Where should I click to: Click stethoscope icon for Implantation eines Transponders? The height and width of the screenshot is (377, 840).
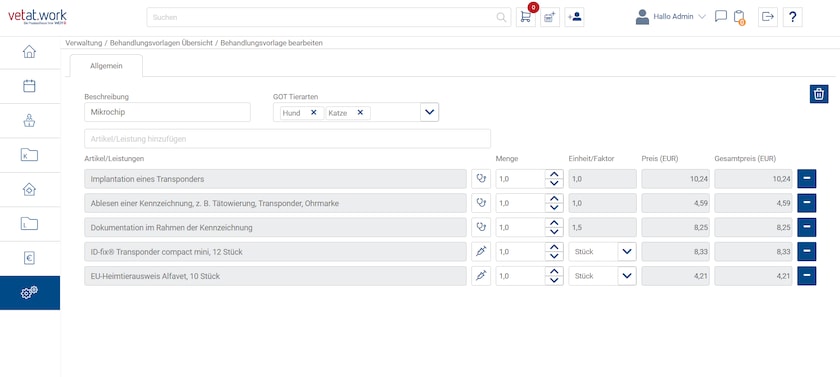pos(481,179)
